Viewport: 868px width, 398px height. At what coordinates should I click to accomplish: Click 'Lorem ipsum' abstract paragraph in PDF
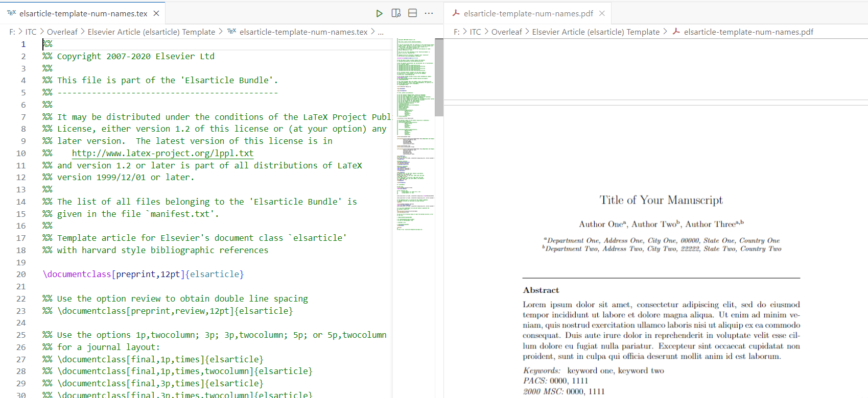661,330
